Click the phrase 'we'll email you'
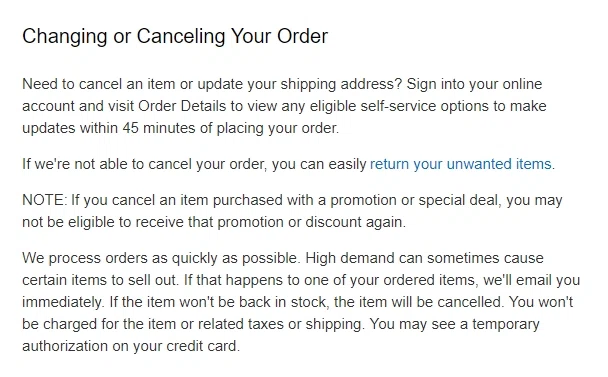This screenshot has width=608, height=377. pos(532,280)
